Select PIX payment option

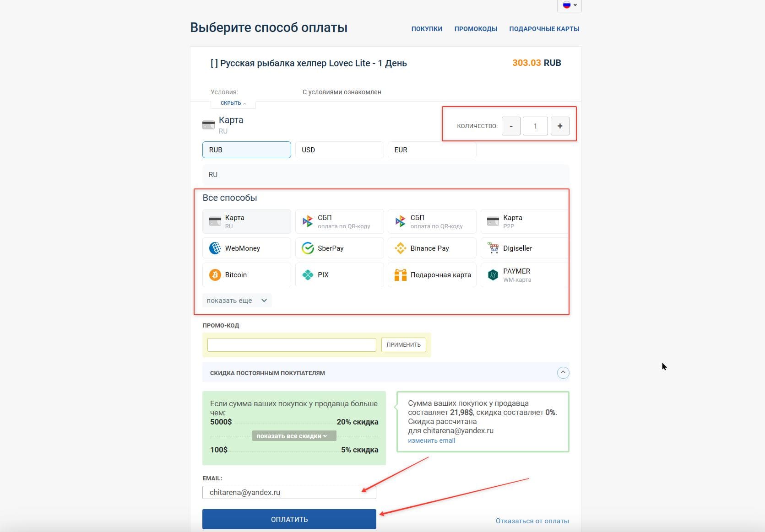coord(339,275)
